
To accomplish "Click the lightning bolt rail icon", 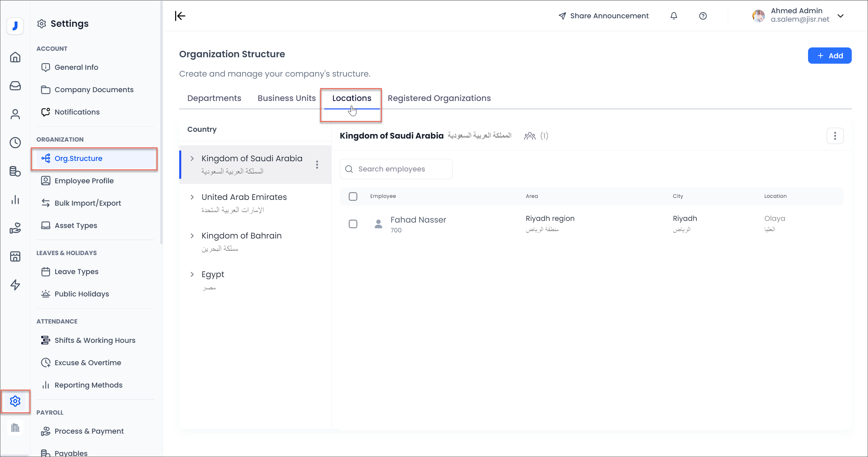I will point(15,285).
